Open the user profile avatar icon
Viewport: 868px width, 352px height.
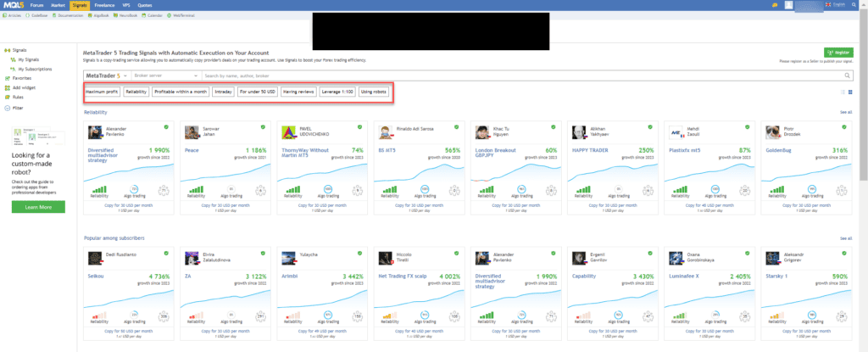click(x=788, y=4)
